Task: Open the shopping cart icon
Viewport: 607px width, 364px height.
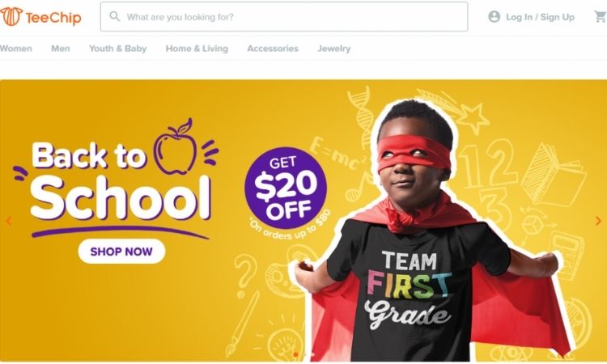Action: (601, 17)
